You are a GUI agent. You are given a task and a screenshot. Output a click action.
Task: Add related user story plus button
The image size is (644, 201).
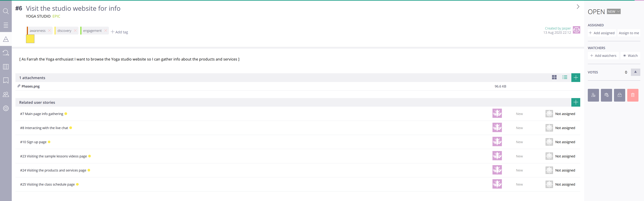click(576, 102)
